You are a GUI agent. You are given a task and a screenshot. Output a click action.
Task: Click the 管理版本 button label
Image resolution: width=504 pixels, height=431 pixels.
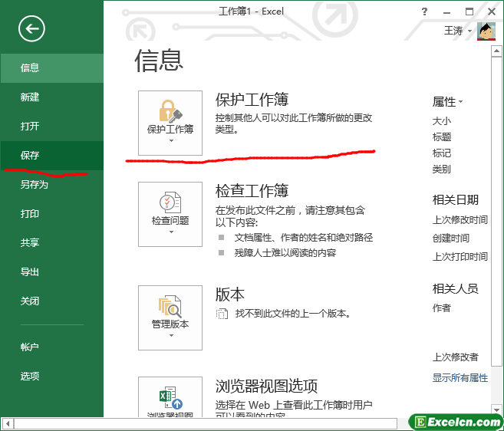pos(170,324)
